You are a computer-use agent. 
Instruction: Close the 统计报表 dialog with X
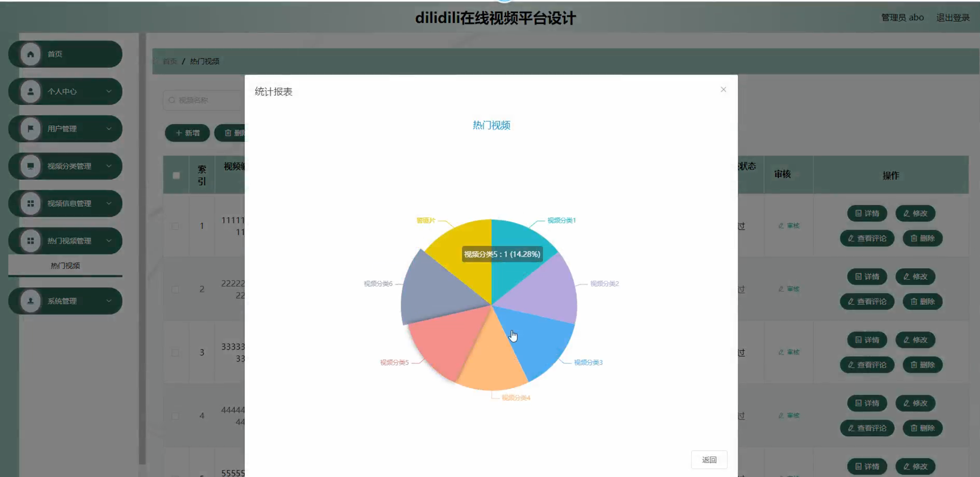pyautogui.click(x=723, y=90)
